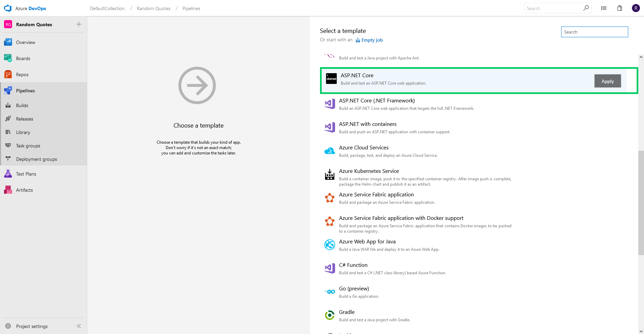Open the Random Quotes project title
The image size is (644, 334).
34,25
